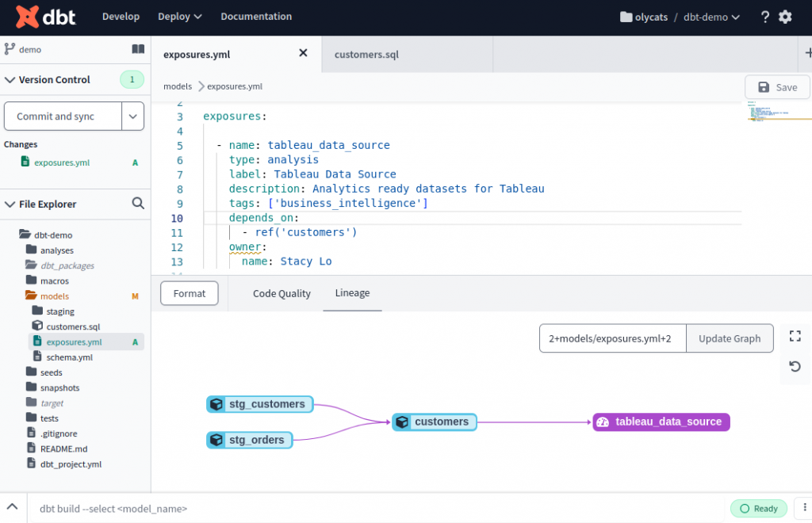
Task: Click the exposures.yml file icon under Changes
Action: [x=25, y=162]
